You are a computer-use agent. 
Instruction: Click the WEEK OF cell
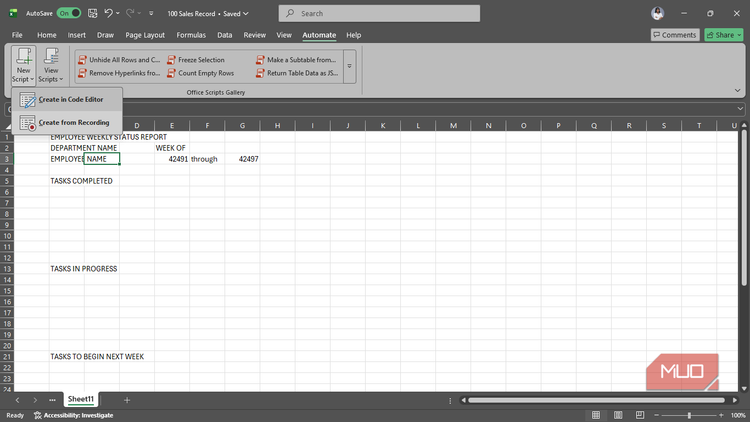(172, 148)
